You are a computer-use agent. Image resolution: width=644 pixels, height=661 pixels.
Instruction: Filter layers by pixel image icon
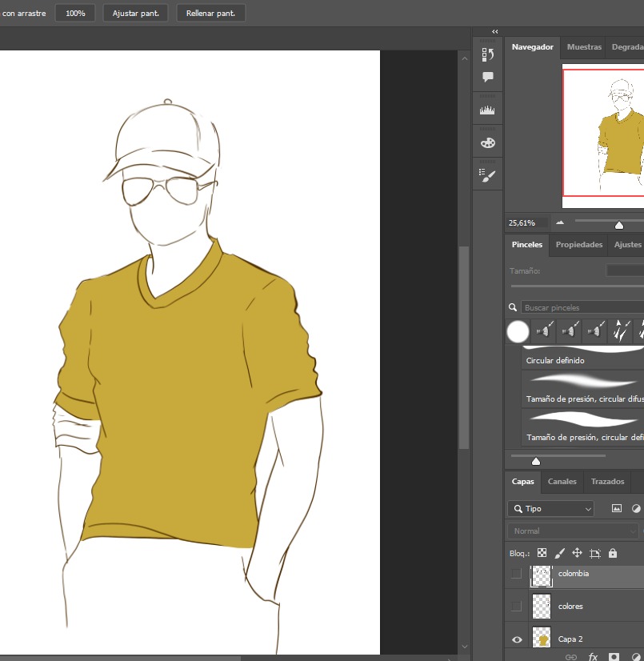click(x=617, y=508)
